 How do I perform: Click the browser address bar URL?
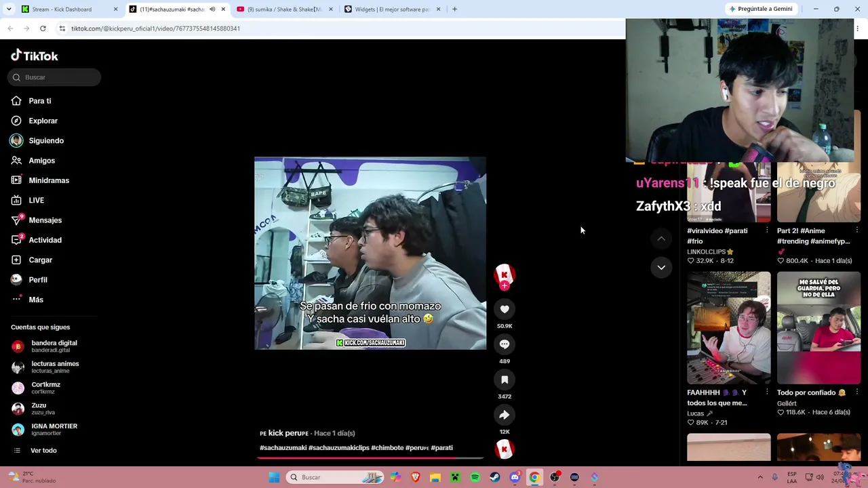155,28
